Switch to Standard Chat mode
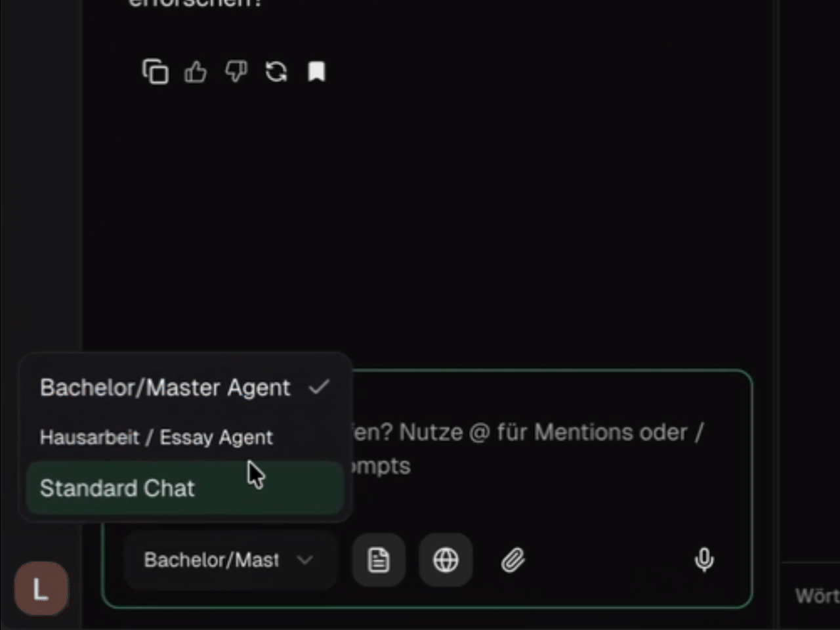Image resolution: width=840 pixels, height=630 pixels. [185, 488]
